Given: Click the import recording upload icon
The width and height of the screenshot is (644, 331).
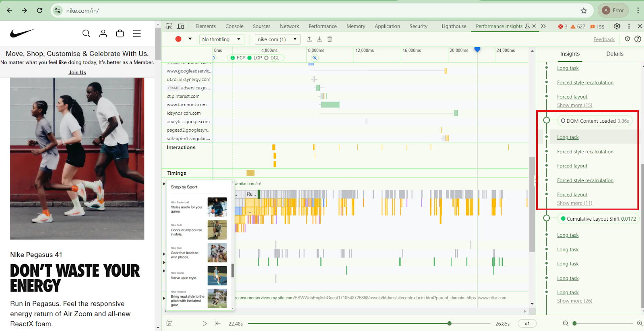Looking at the screenshot, I should click(x=309, y=39).
